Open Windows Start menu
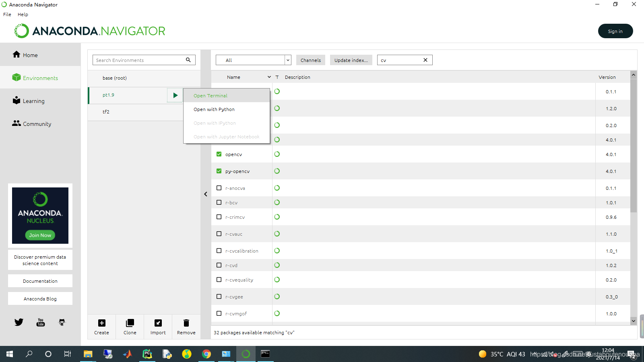The height and width of the screenshot is (362, 644). 10,354
